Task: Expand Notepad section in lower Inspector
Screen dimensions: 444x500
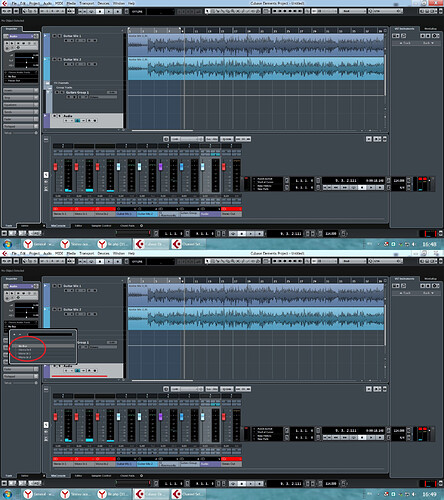Action: pos(21,376)
